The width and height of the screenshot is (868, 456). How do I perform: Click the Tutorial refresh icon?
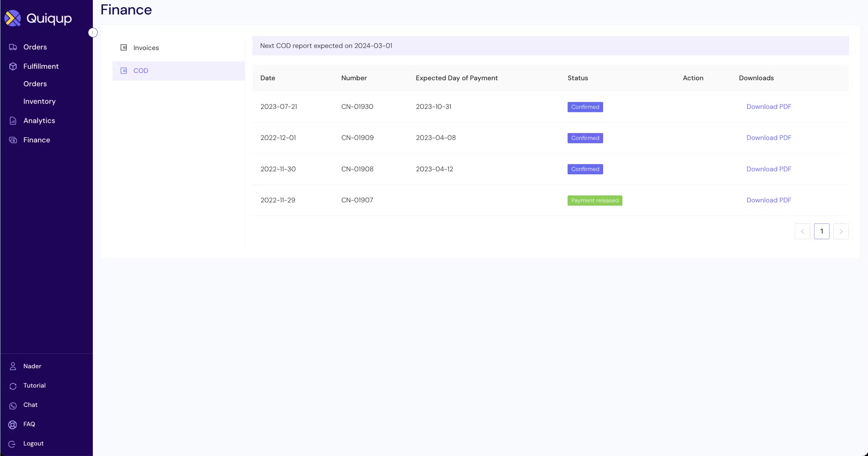[13, 386]
